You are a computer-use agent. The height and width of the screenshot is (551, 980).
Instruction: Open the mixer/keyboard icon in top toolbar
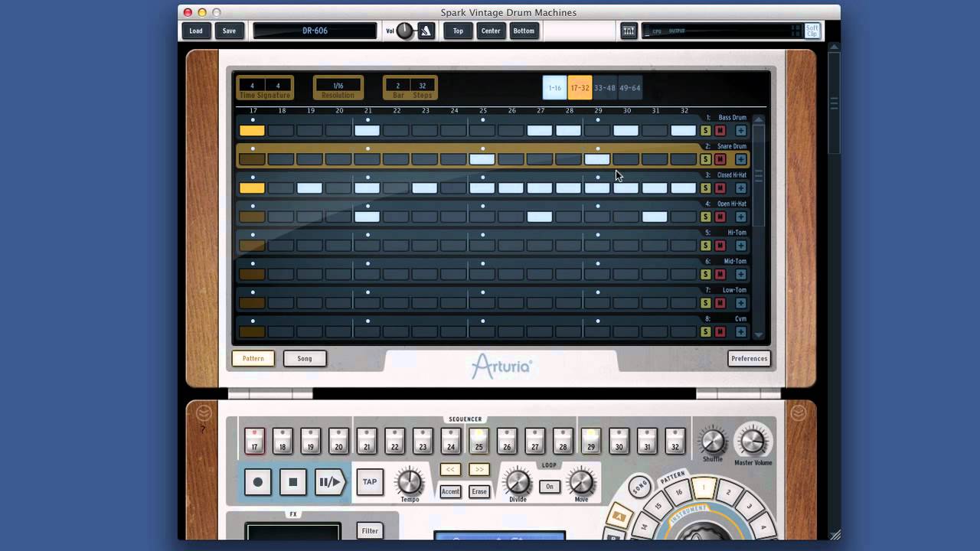click(x=629, y=31)
